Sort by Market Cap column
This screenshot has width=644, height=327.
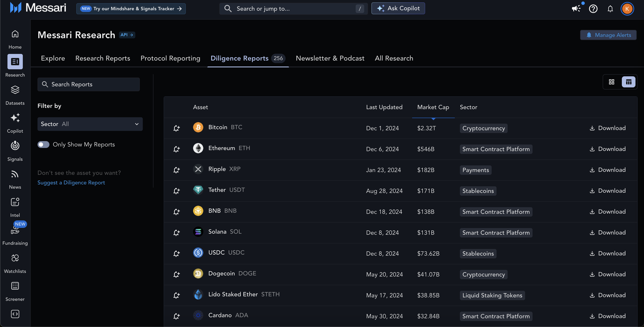pos(433,107)
